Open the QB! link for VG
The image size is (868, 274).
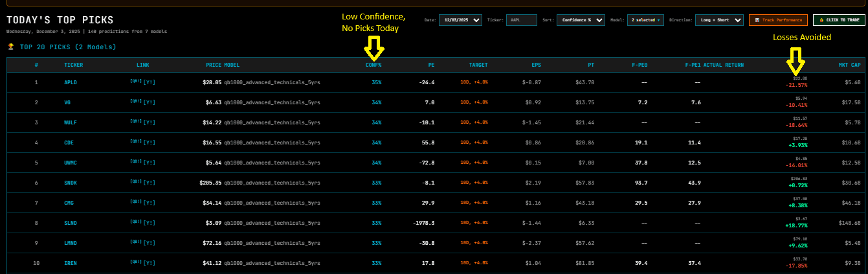[x=135, y=102]
